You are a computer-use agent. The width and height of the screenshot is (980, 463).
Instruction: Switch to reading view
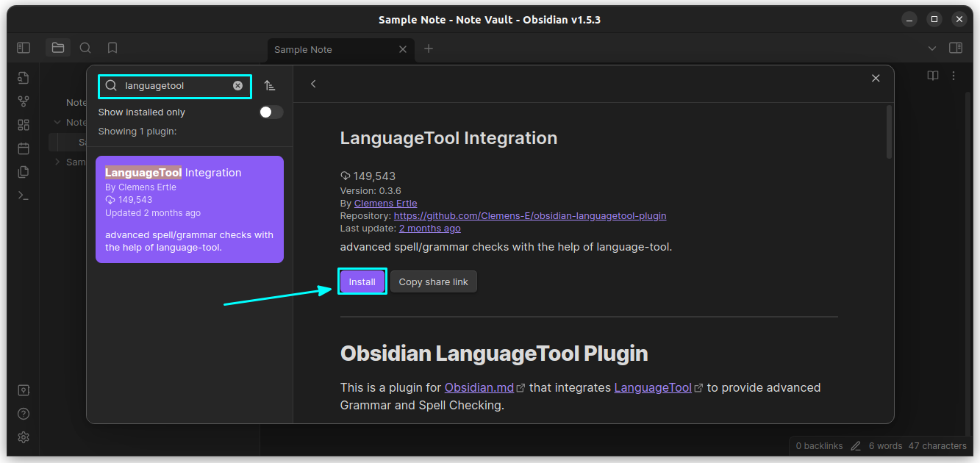click(x=932, y=75)
